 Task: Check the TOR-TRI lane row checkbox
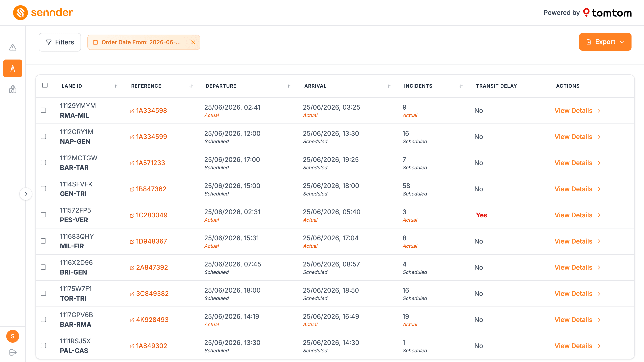43,293
